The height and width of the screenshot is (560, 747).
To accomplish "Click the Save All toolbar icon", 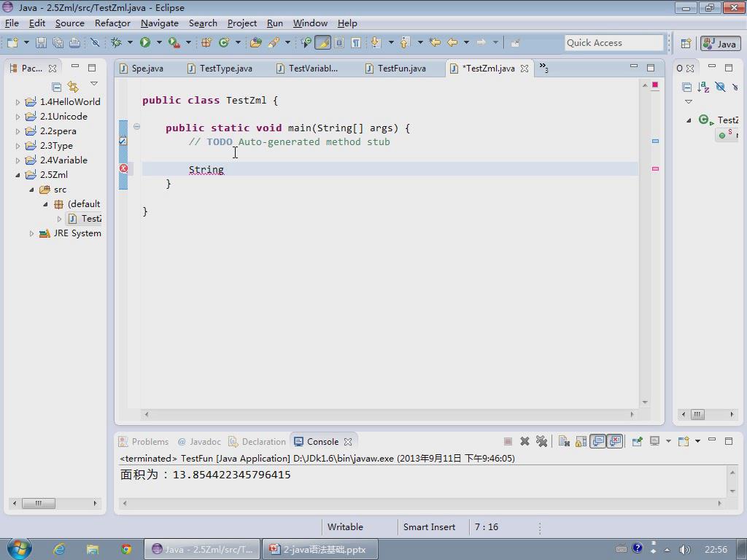I will (x=58, y=43).
